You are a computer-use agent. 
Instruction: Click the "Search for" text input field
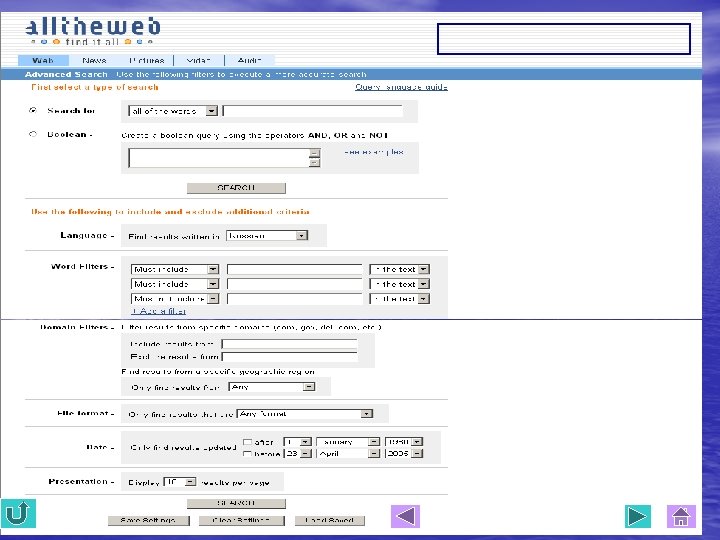(312, 111)
